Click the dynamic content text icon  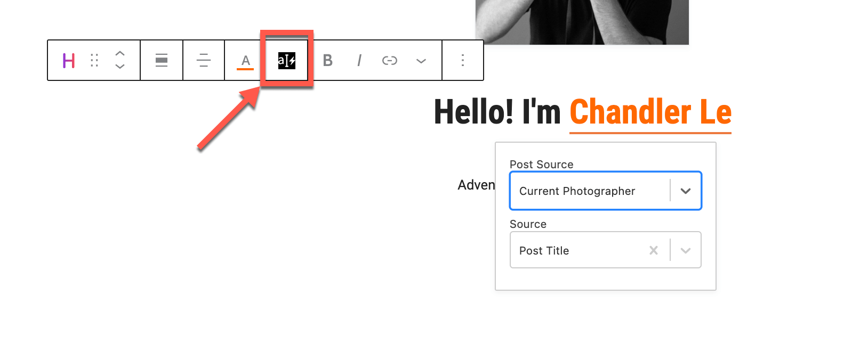coord(287,61)
